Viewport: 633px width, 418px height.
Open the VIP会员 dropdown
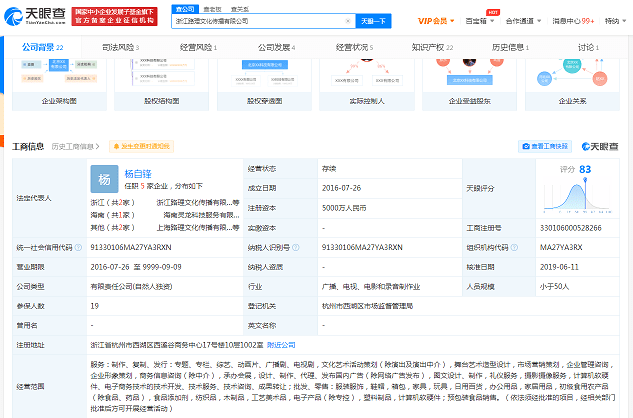coord(436,21)
